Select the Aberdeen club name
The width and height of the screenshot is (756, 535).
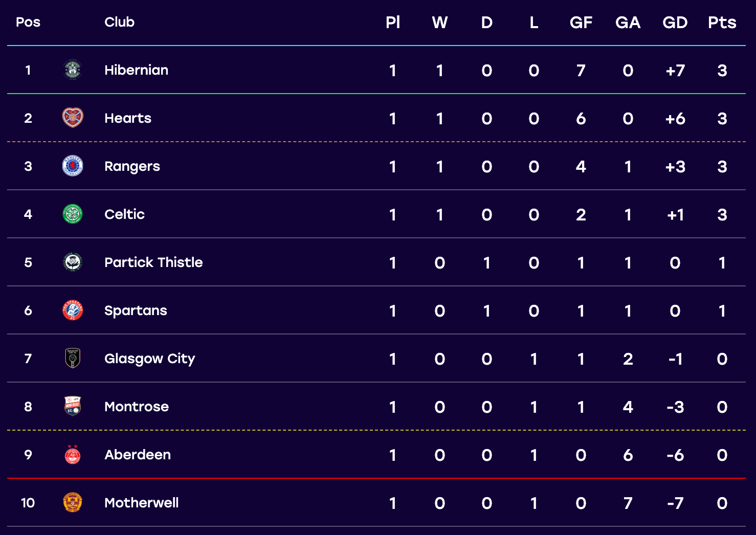138,455
